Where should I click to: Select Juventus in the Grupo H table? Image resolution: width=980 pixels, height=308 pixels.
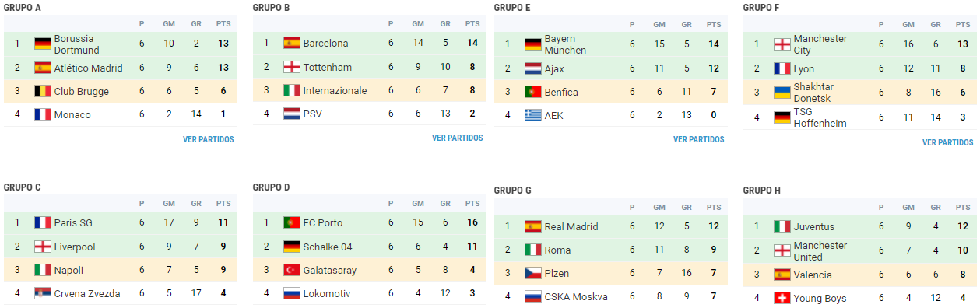pyautogui.click(x=814, y=226)
